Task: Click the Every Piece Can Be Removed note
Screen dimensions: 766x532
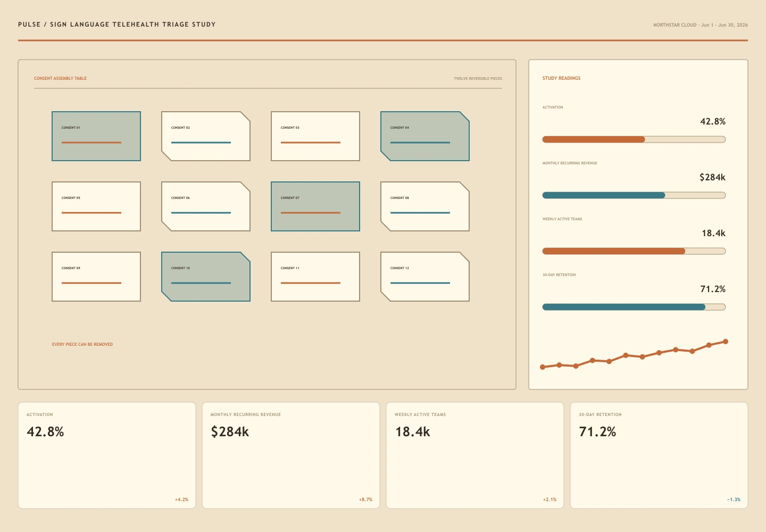Action: coord(82,344)
